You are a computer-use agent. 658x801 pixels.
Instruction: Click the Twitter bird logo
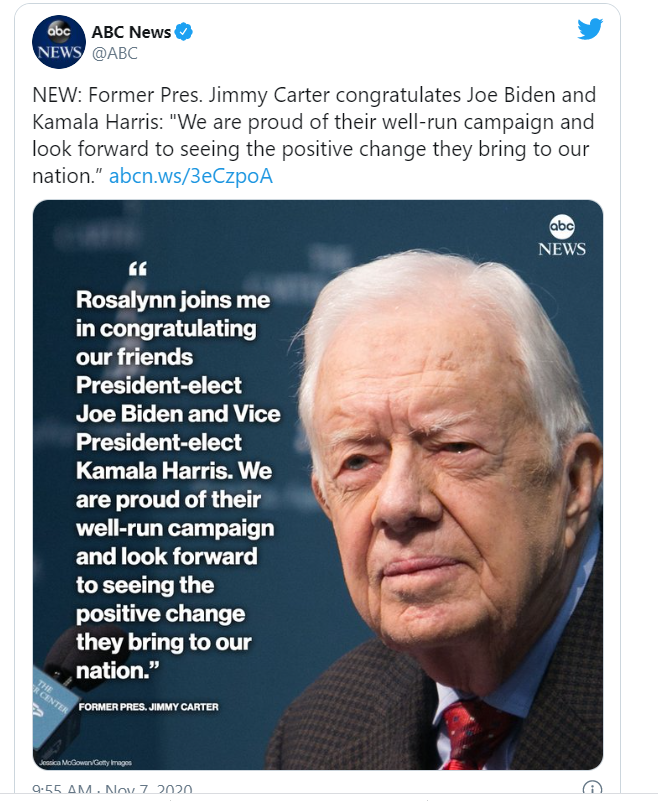[590, 29]
